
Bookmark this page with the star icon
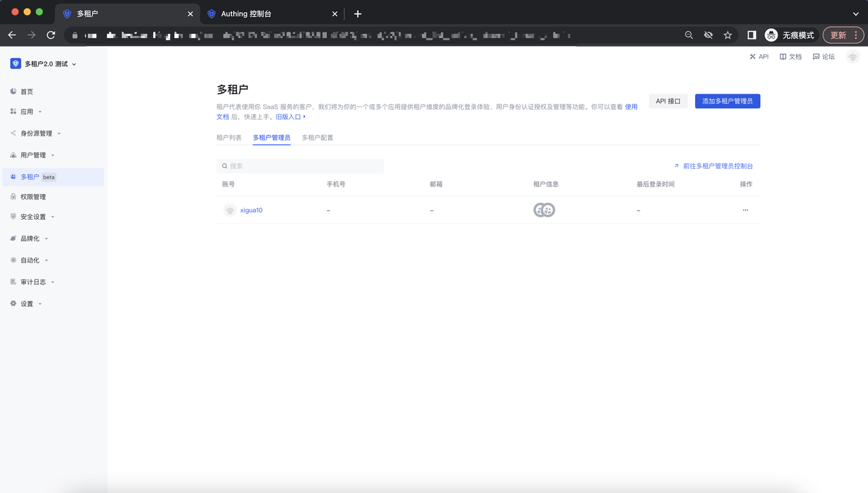click(x=728, y=35)
